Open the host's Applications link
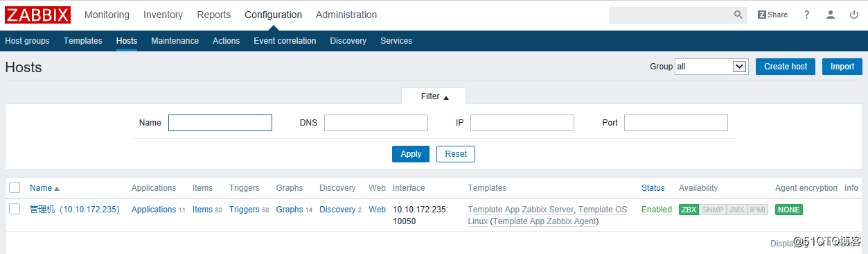Screen dimensions: 868x254 (x=154, y=210)
